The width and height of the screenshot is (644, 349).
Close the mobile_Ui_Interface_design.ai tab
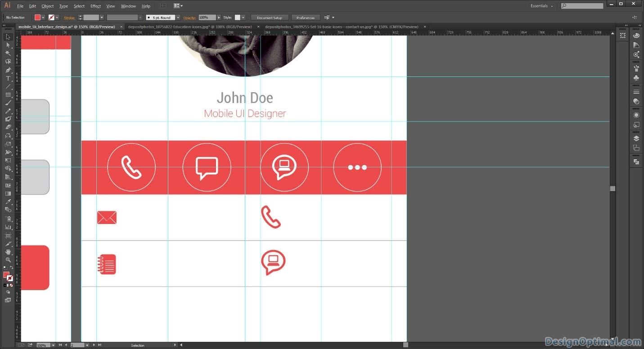point(121,27)
